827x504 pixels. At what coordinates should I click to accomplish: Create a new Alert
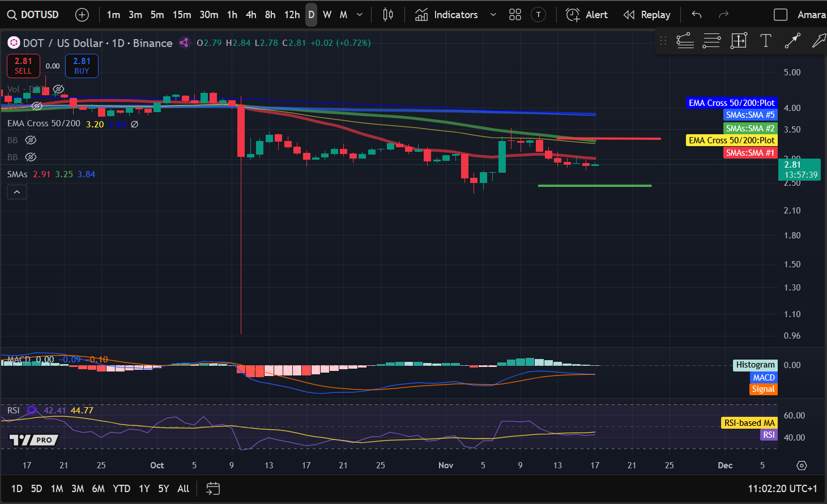(587, 15)
